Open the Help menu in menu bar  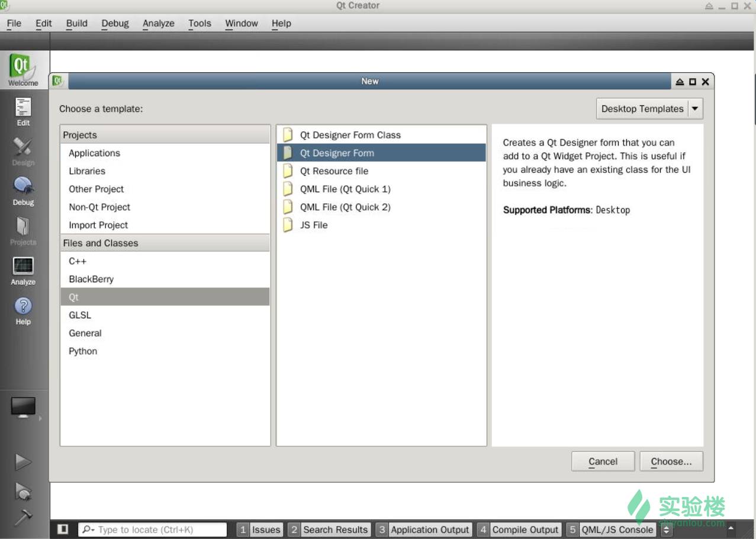pos(281,23)
